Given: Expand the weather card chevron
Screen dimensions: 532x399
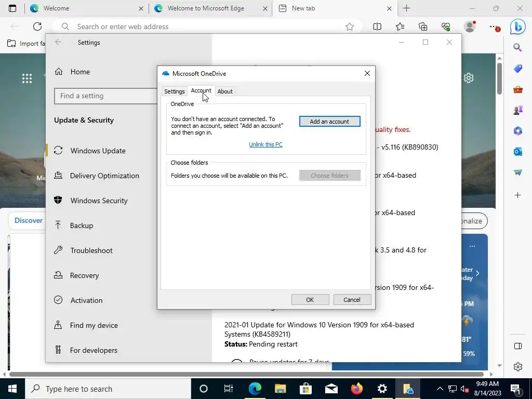Looking at the screenshot, I should 478,273.
